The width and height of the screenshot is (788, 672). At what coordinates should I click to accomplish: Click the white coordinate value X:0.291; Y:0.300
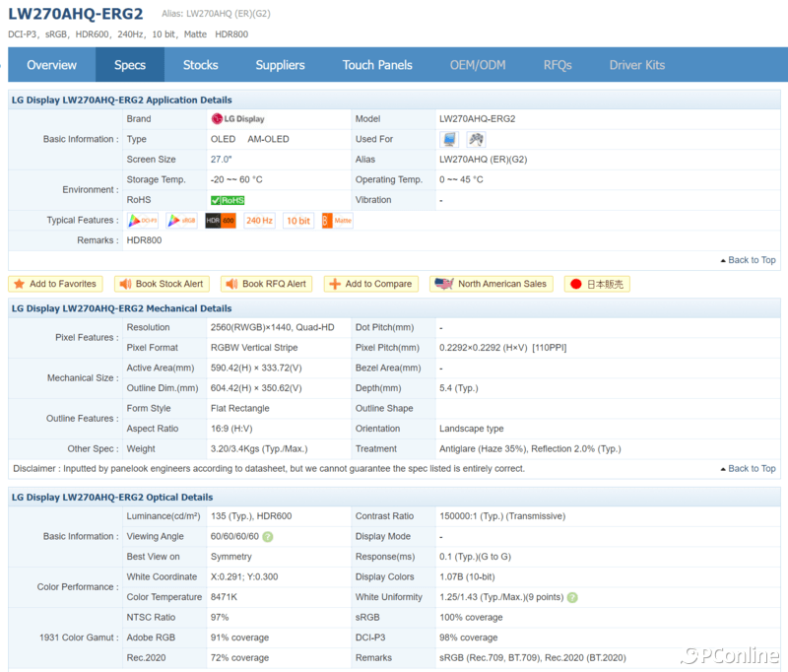click(x=244, y=577)
